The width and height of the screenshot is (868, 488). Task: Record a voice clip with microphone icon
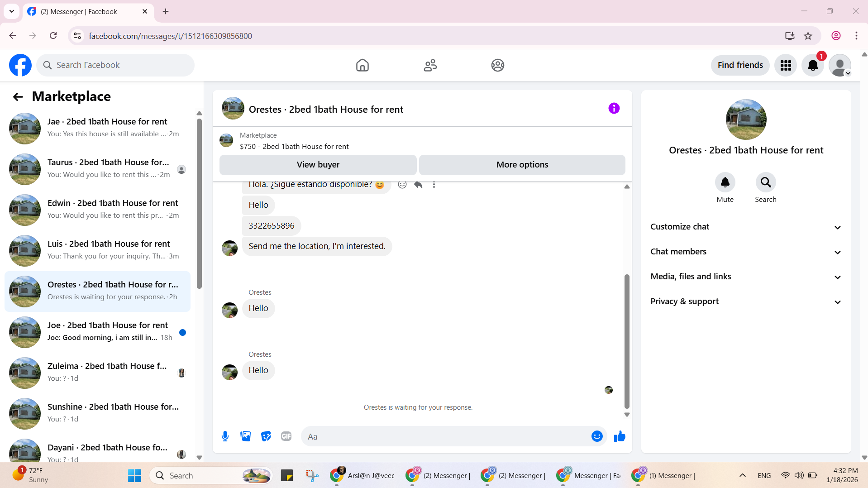click(x=225, y=436)
